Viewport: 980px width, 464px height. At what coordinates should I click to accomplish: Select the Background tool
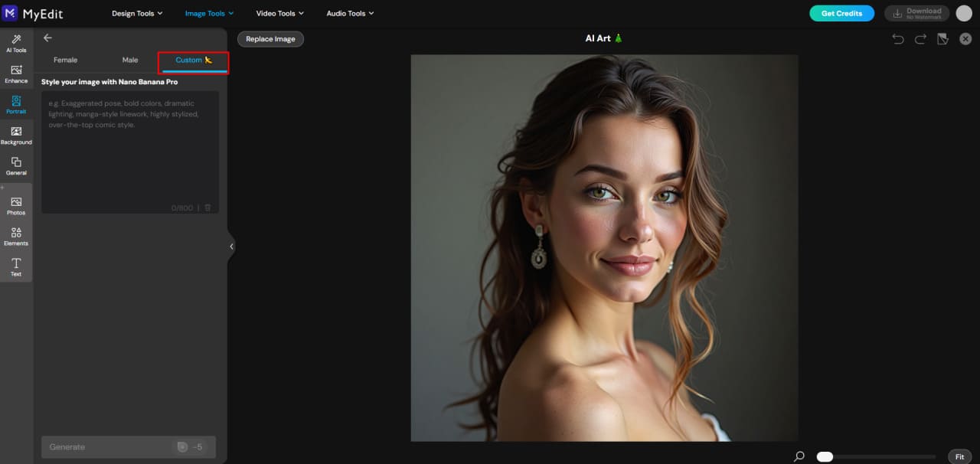coord(16,136)
